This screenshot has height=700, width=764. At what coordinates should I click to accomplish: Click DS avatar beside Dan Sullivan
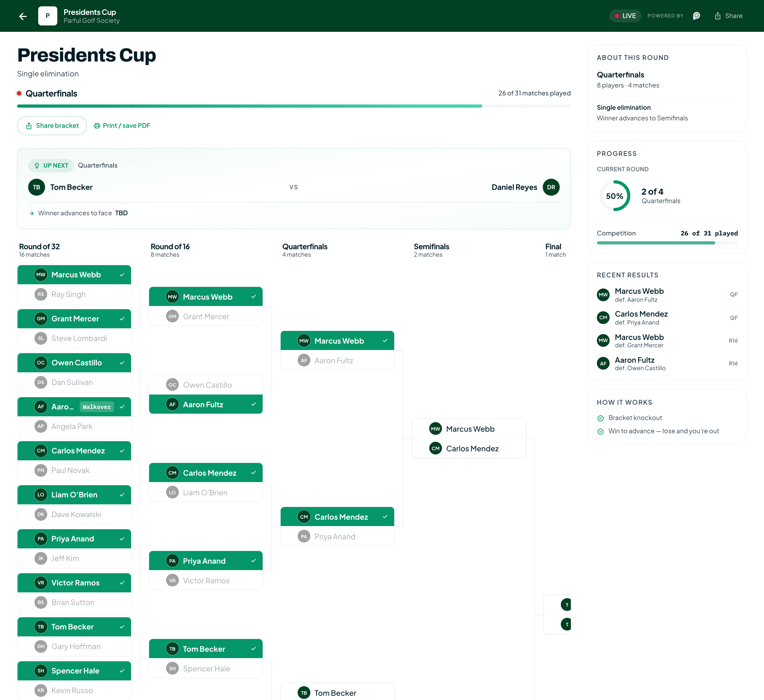pyautogui.click(x=41, y=382)
